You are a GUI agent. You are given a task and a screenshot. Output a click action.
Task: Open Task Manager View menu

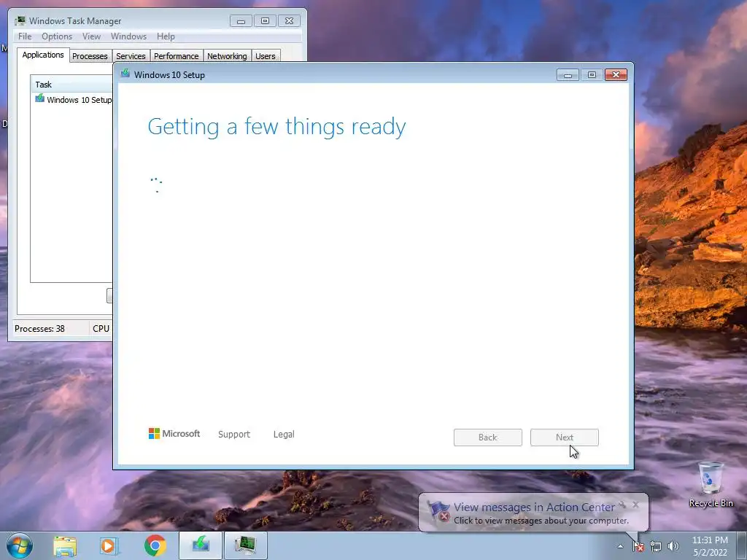pyautogui.click(x=91, y=36)
